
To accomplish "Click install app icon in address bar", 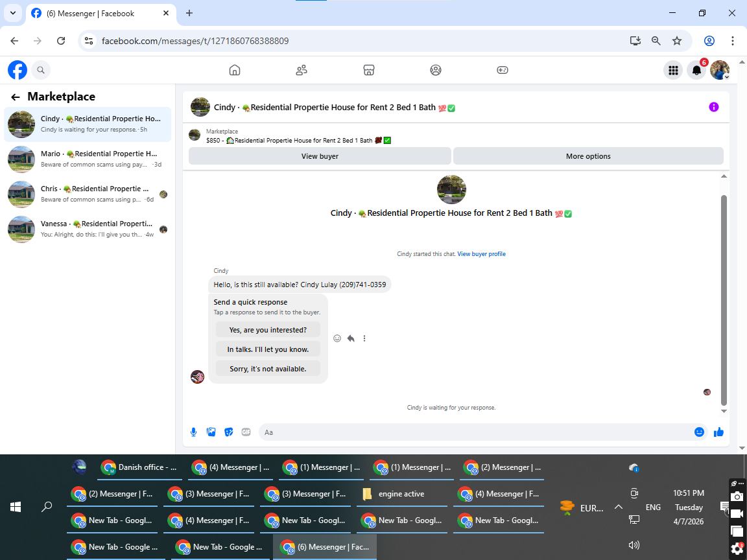I will coord(635,41).
